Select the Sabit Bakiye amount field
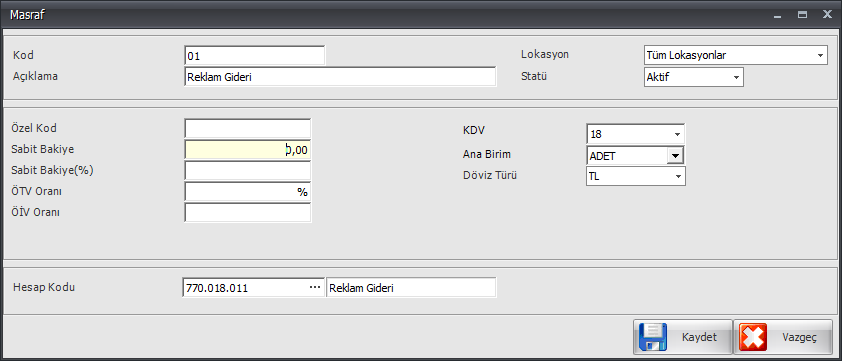The height and width of the screenshot is (361, 842). (x=248, y=150)
